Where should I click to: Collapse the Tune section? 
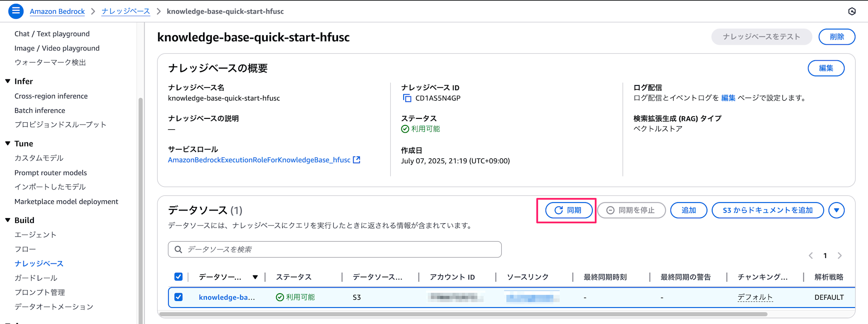pos(8,143)
